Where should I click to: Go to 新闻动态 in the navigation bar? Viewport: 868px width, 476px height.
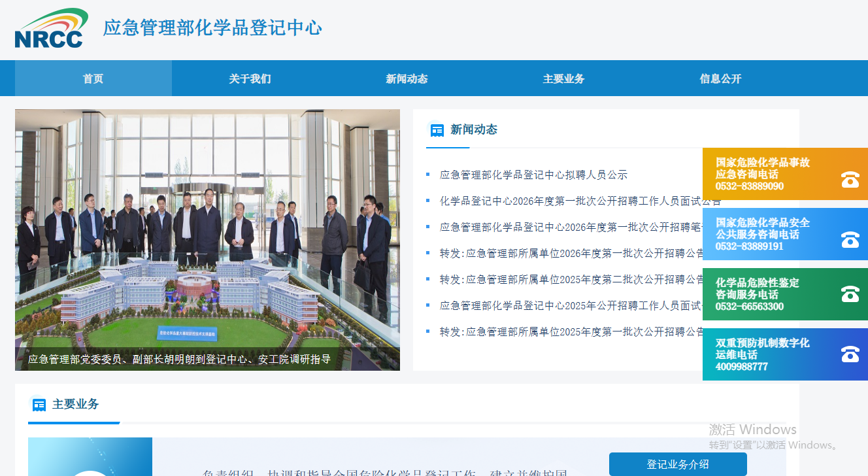click(x=407, y=78)
